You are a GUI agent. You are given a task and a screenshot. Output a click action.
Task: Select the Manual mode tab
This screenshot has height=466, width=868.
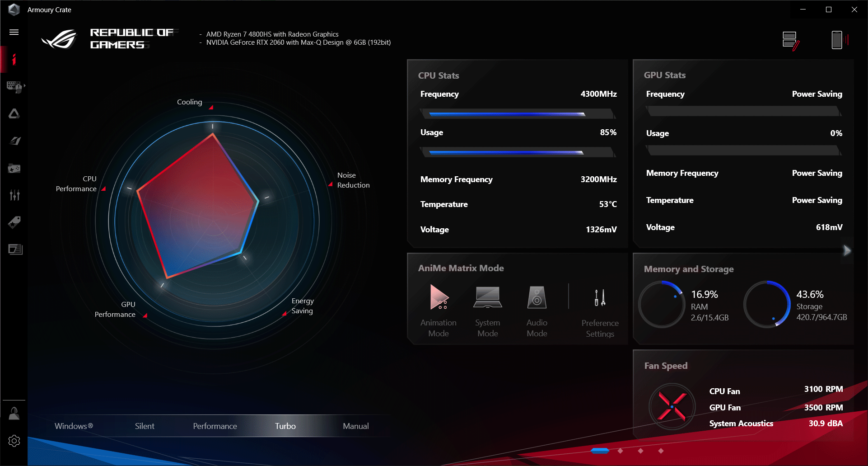pos(356,426)
